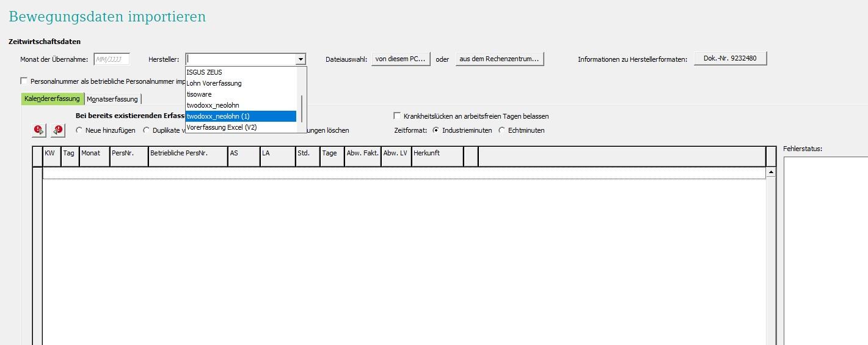Screen dimensions: 868x345
Task: Click the von diesem PC... button
Action: (x=401, y=59)
